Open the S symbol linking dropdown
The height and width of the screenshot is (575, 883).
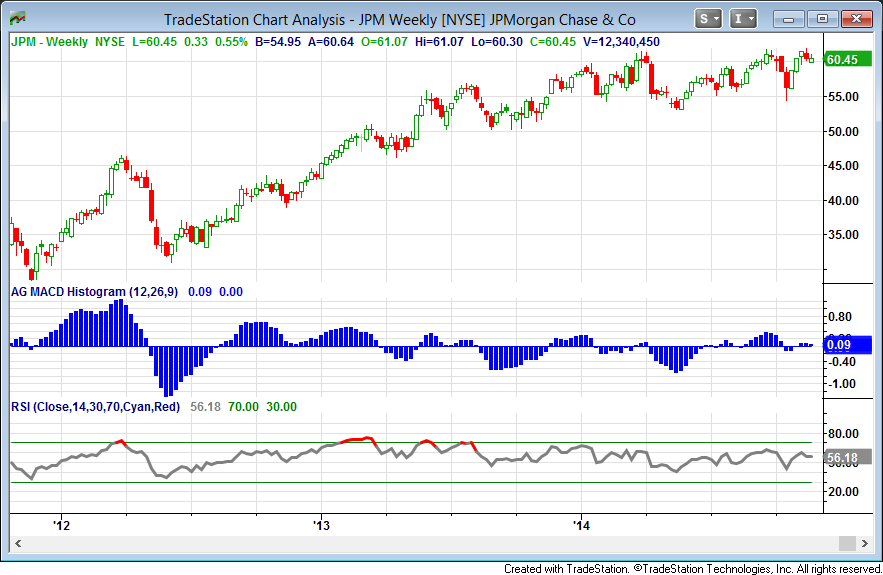pyautogui.click(x=708, y=19)
